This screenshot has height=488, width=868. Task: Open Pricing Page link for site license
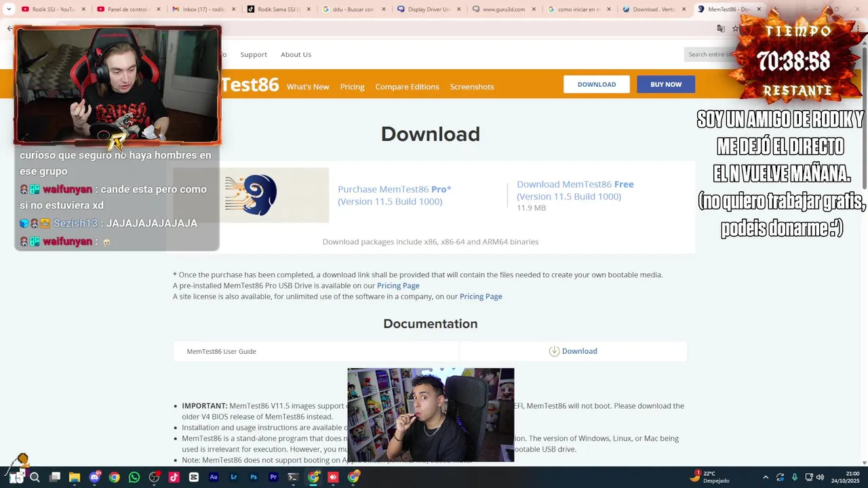pyautogui.click(x=481, y=296)
